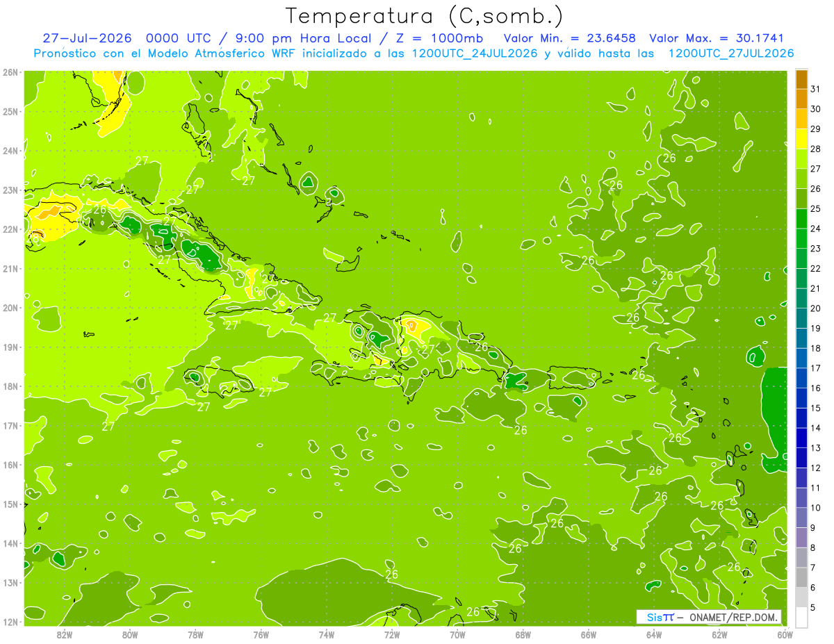Click the "Temperatura (C,somb.)" chart title
Viewport: 834px width, 644px height.
[x=424, y=16]
